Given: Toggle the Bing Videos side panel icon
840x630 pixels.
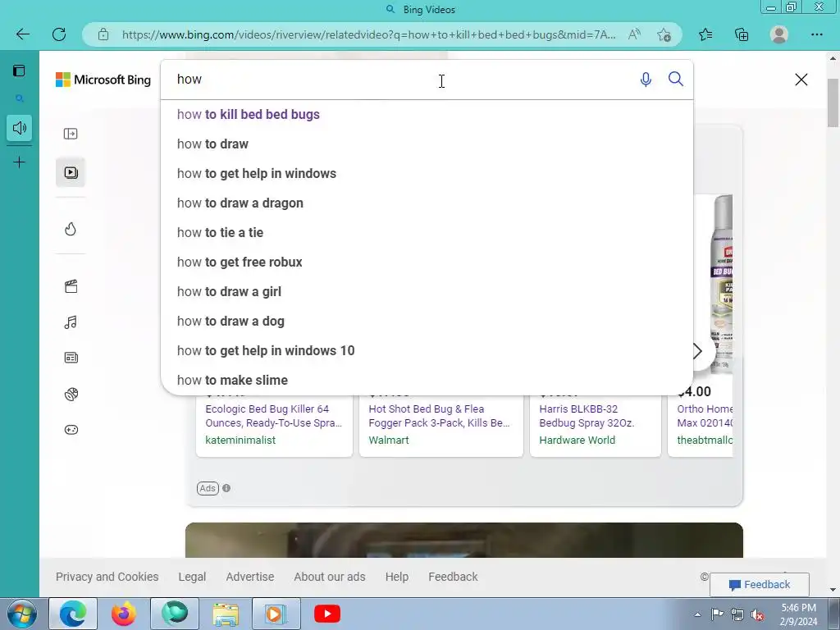Looking at the screenshot, I should tap(71, 134).
